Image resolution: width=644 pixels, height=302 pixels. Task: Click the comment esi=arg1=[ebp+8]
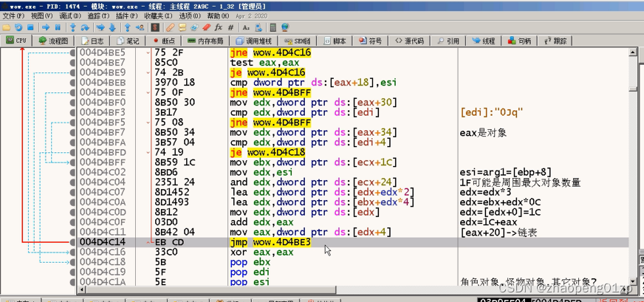[506, 172]
